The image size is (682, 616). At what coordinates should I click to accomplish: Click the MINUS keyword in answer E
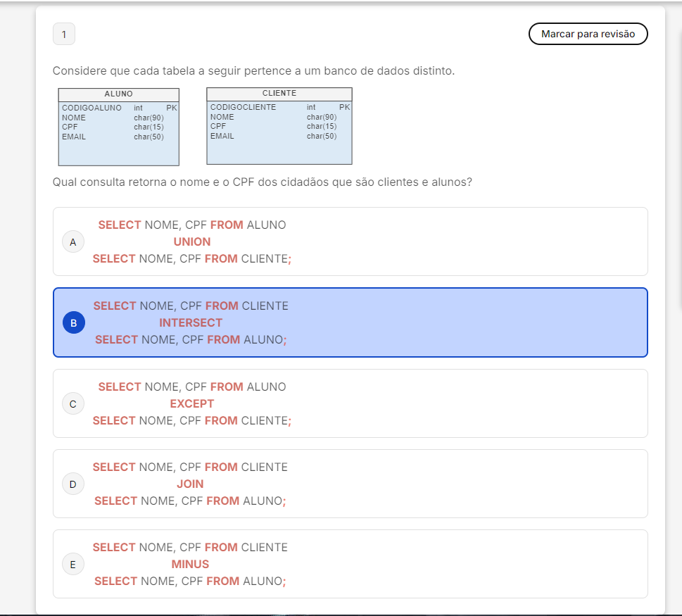(x=190, y=565)
